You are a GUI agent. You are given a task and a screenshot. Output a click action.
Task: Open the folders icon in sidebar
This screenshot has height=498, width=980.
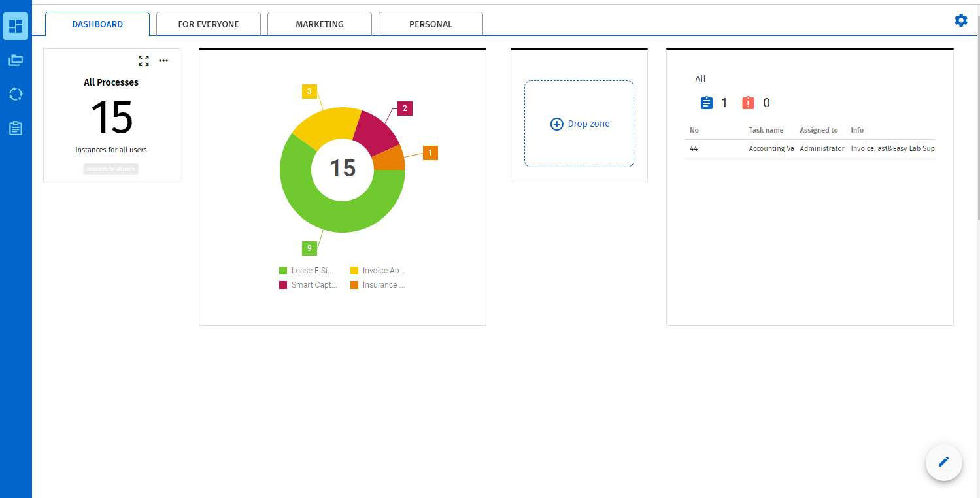tap(16, 60)
